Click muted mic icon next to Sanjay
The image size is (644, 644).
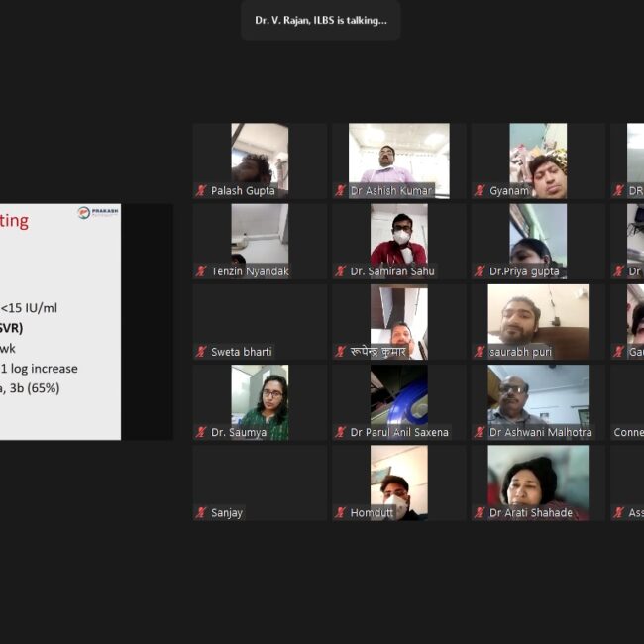201,513
